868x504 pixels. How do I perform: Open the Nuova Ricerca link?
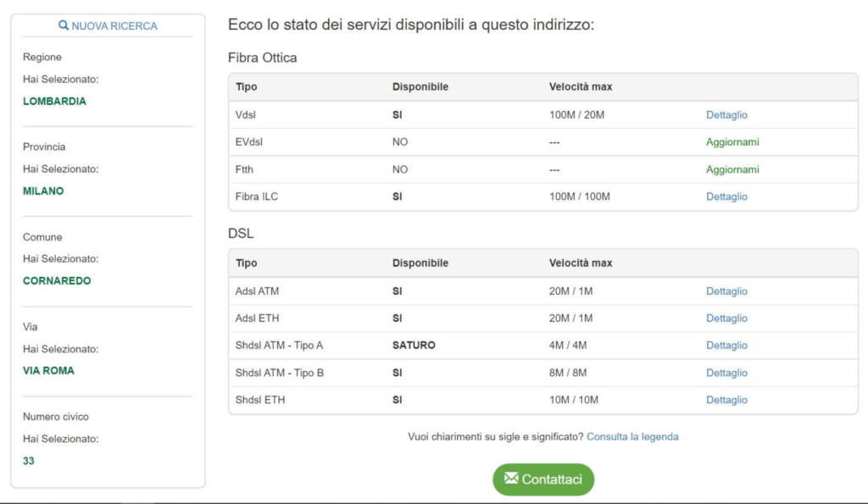(x=114, y=26)
